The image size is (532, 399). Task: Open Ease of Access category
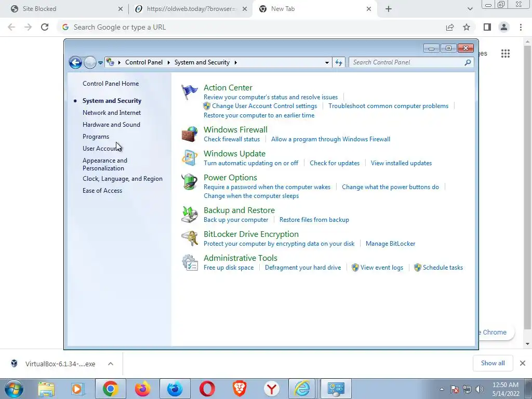102,191
